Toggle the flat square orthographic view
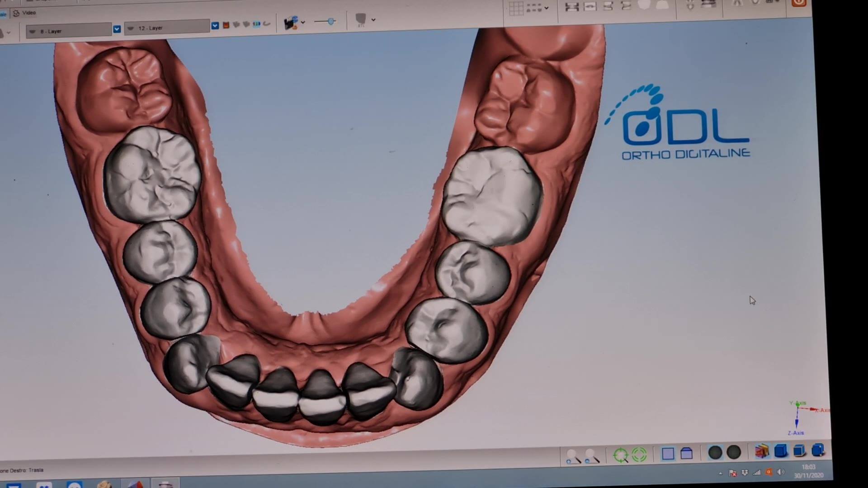 click(668, 454)
